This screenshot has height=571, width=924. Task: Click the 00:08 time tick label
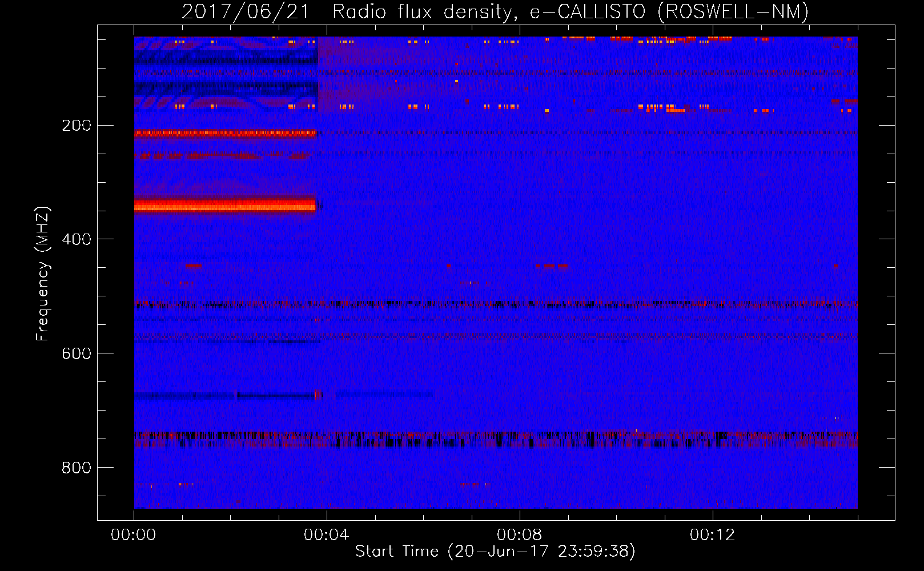tap(520, 535)
